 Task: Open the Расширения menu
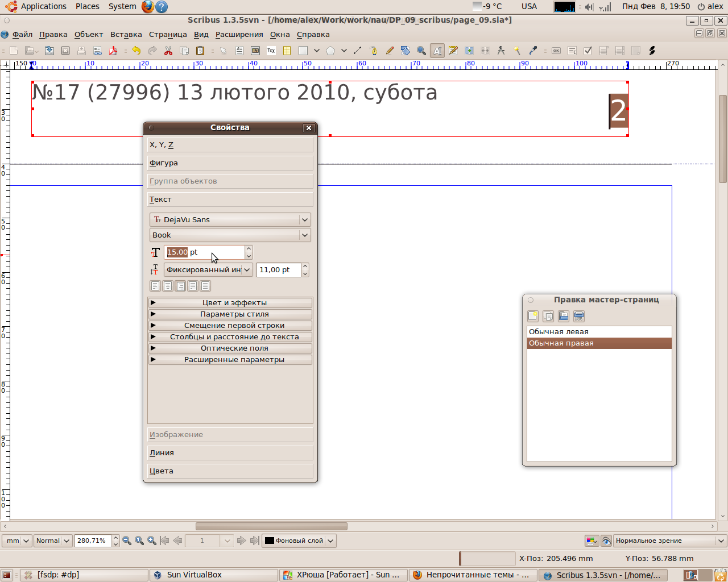239,35
